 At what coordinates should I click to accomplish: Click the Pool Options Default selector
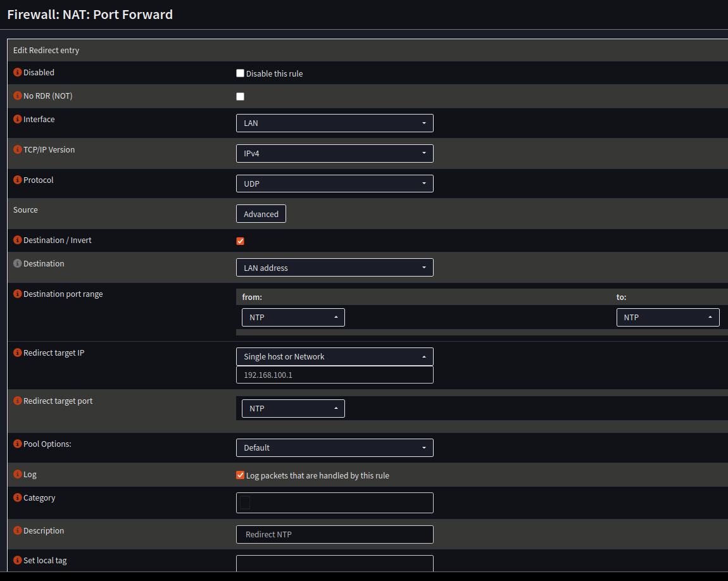point(334,447)
